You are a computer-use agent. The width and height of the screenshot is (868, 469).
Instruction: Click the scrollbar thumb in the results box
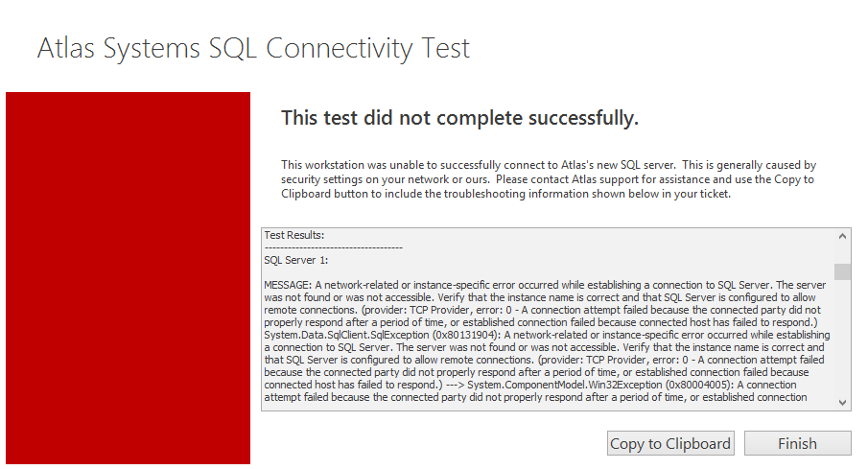coord(842,271)
